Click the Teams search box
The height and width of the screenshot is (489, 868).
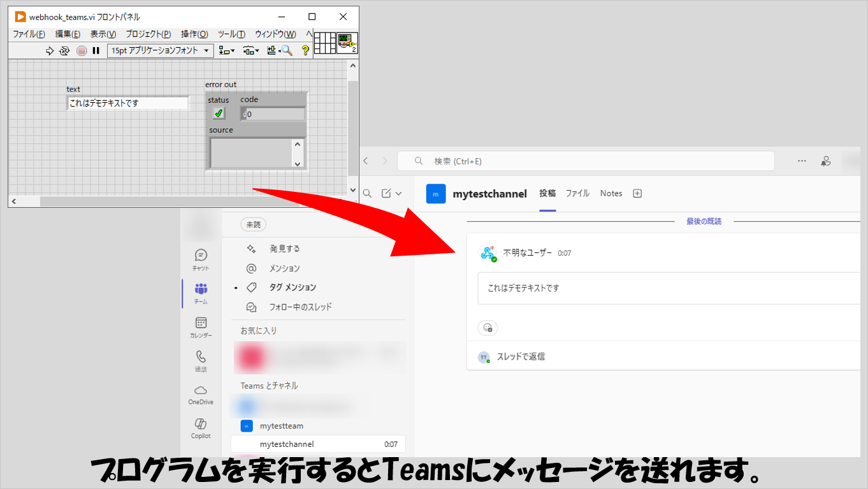coord(586,161)
